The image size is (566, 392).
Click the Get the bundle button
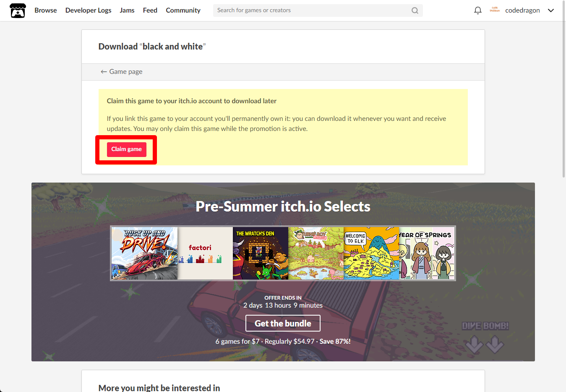click(x=283, y=323)
